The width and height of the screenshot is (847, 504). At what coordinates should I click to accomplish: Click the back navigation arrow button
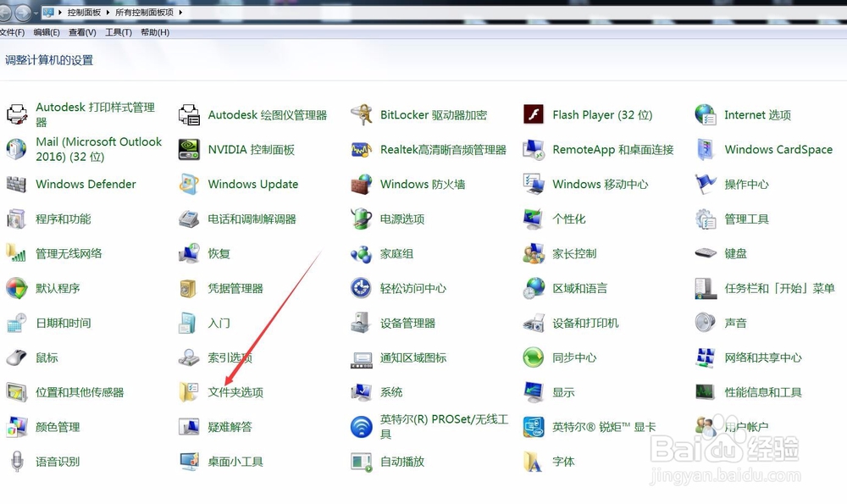click(4, 13)
